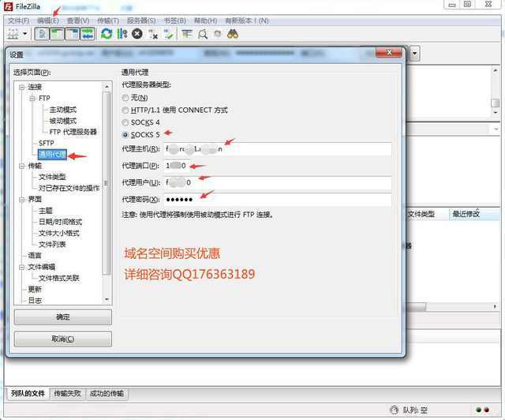
Task: Click the 代理端口(P) input field
Action: click(177, 166)
